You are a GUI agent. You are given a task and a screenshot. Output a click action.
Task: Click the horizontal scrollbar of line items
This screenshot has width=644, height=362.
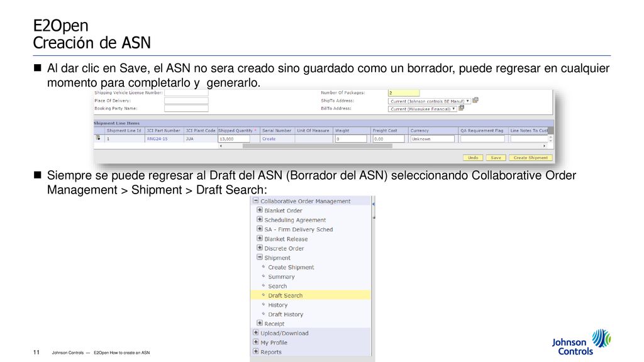tap(318, 146)
